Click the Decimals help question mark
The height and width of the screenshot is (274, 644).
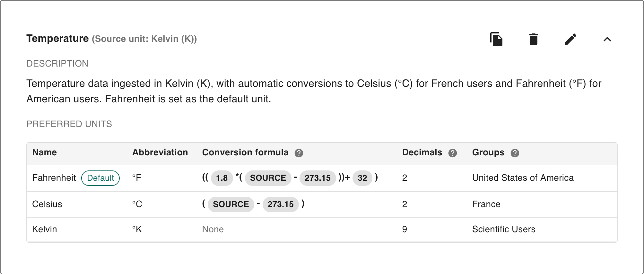click(453, 153)
